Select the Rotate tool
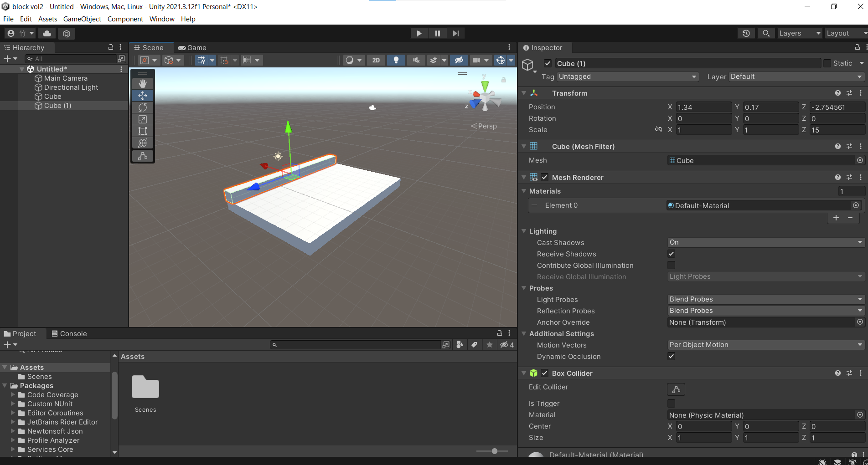 pyautogui.click(x=143, y=107)
